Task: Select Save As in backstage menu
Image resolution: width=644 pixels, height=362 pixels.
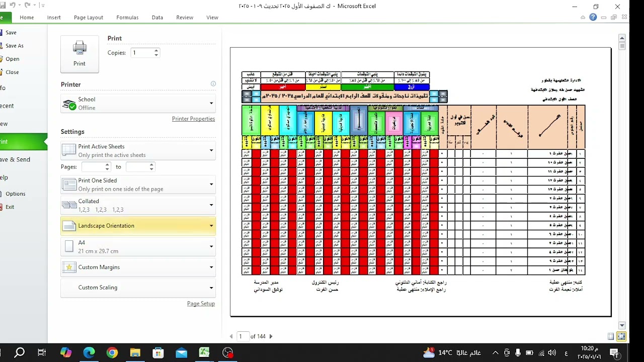Action: [x=14, y=46]
